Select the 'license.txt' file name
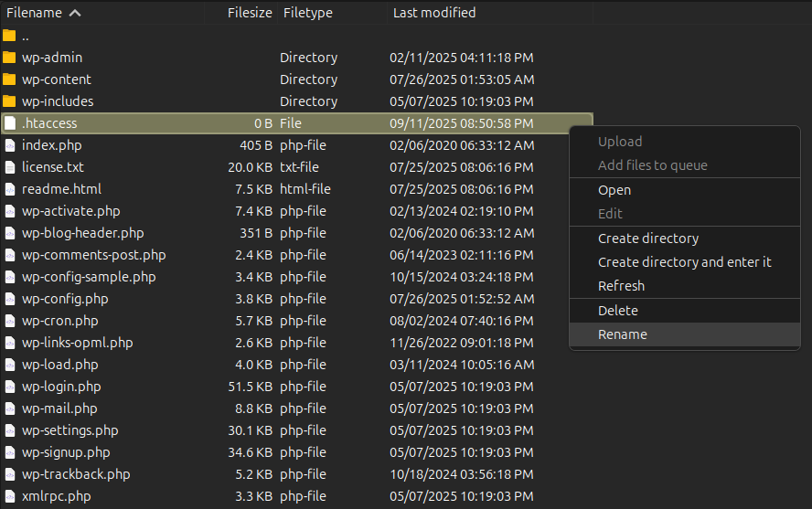The image size is (812, 509). coord(53,167)
